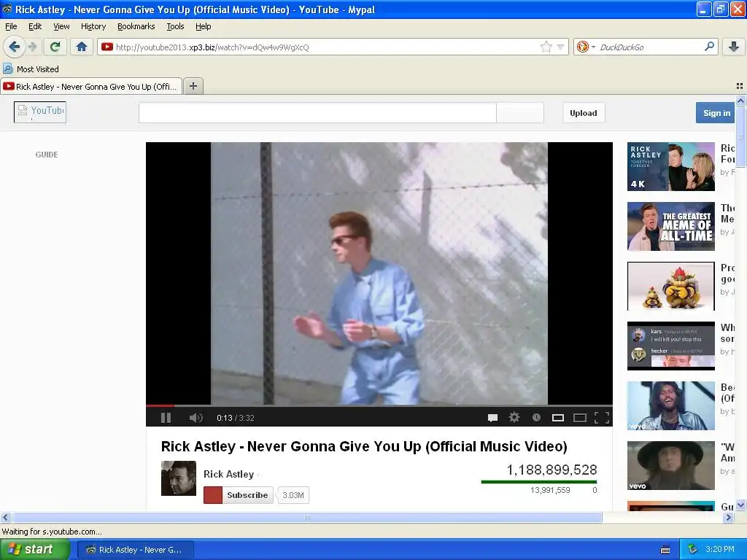The image size is (747, 560).
Task: Open The Greatest Meme of All-Time thumbnail
Action: coord(671,226)
